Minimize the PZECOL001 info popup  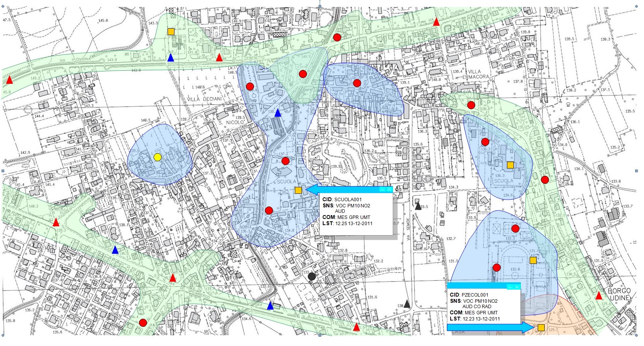tap(510, 287)
